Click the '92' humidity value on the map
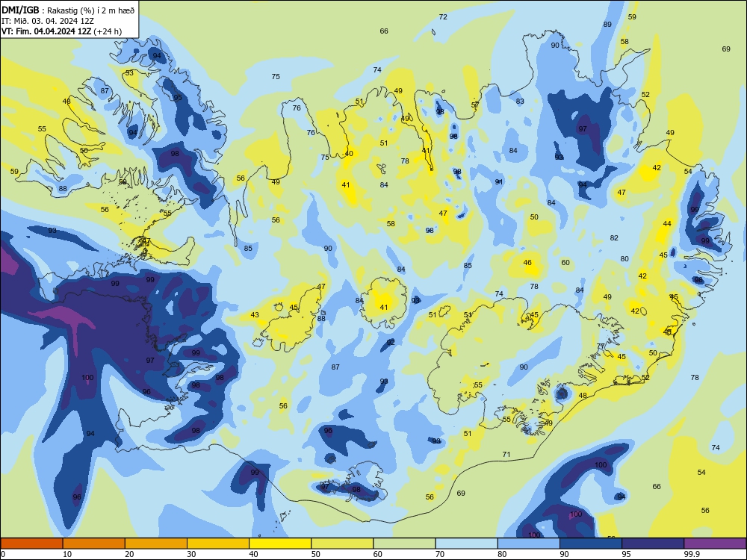Viewport: 747px width, 560px height. [391, 342]
